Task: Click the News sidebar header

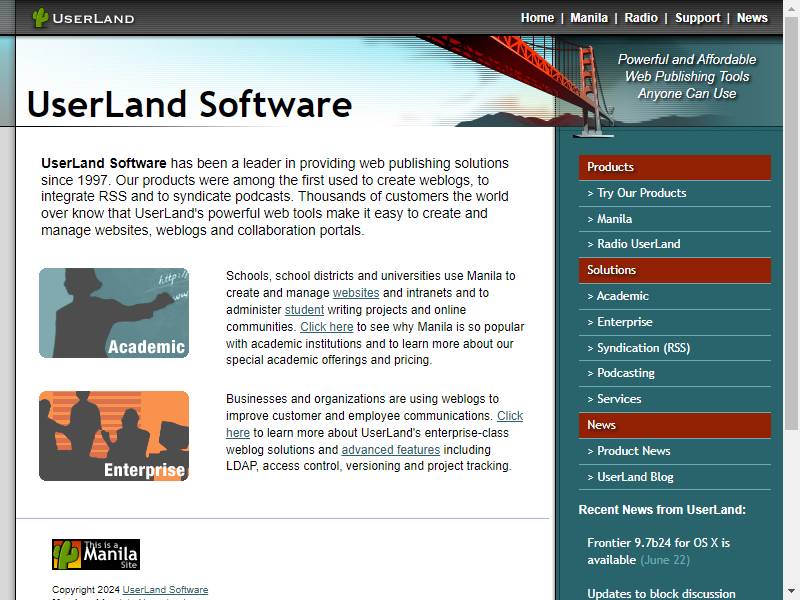Action: [674, 425]
